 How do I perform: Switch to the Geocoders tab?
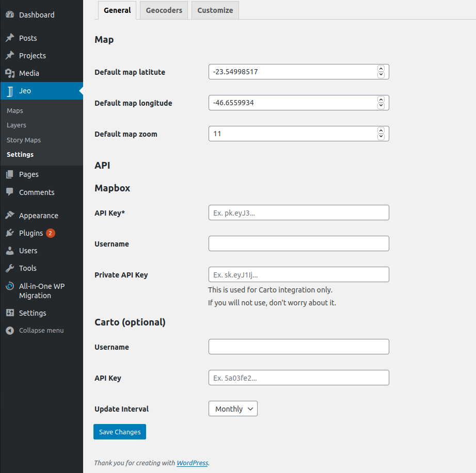[x=164, y=10]
